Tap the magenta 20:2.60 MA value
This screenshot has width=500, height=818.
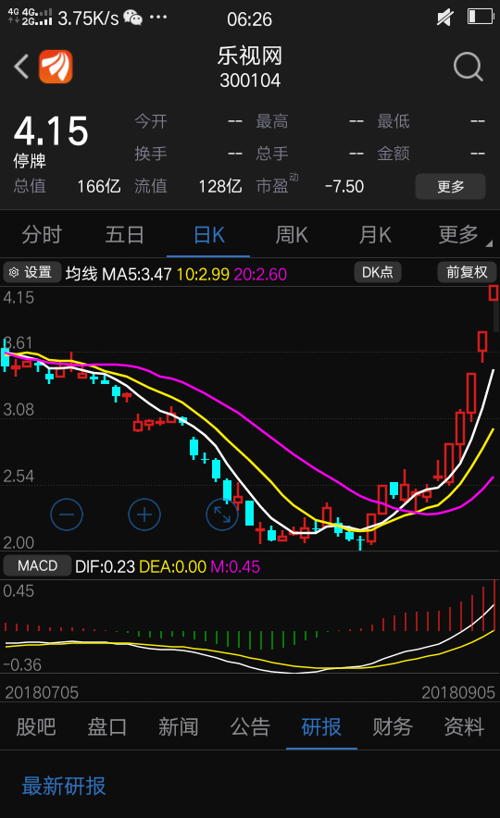point(260,274)
